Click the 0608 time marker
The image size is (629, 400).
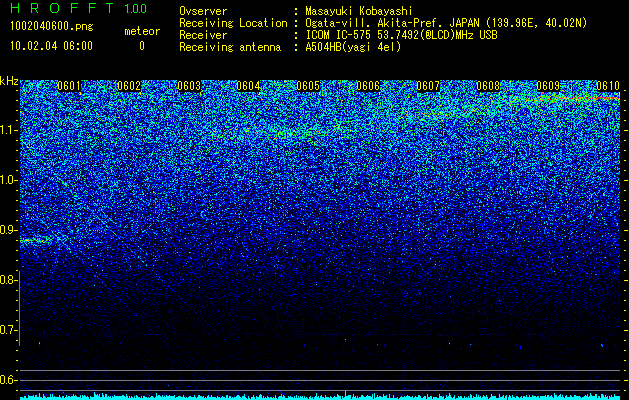pos(488,86)
